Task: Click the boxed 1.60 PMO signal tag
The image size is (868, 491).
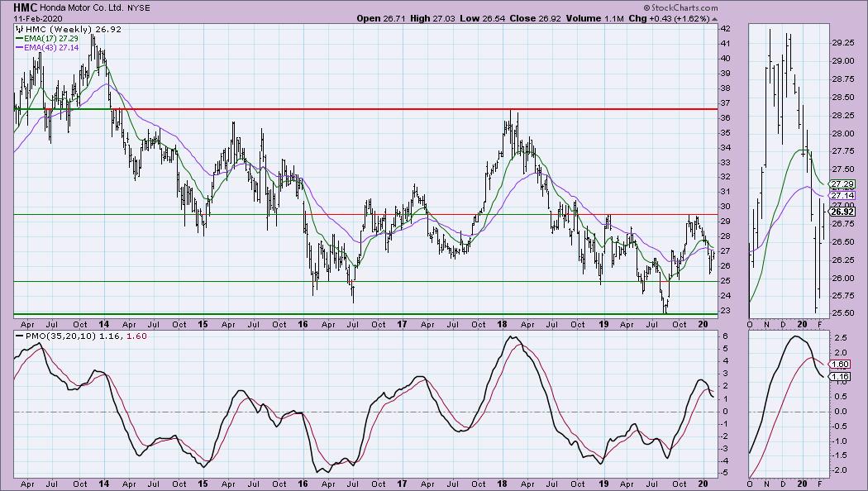Action: click(840, 365)
